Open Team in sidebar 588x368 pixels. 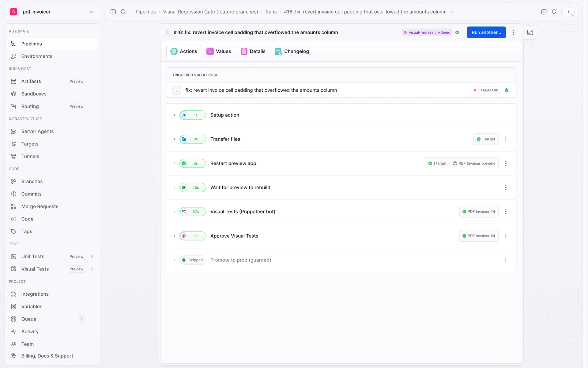pyautogui.click(x=52, y=344)
